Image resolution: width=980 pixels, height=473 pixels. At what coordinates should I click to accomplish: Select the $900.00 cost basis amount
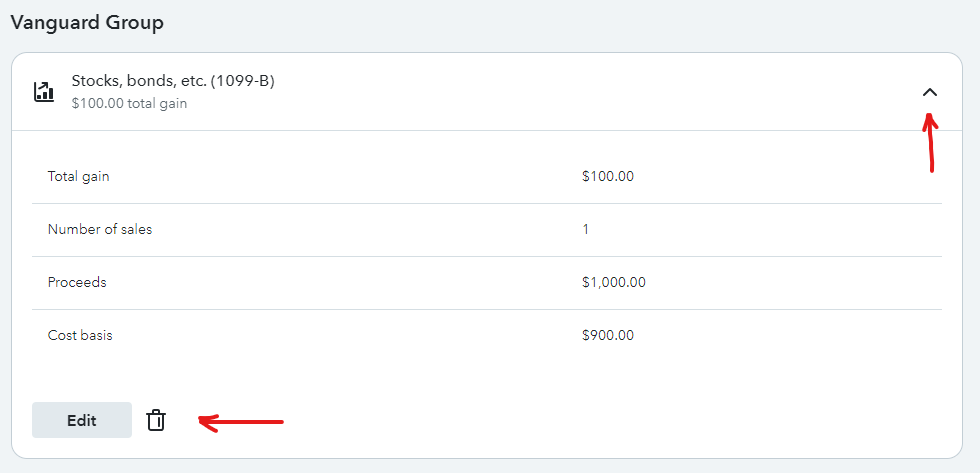point(608,336)
